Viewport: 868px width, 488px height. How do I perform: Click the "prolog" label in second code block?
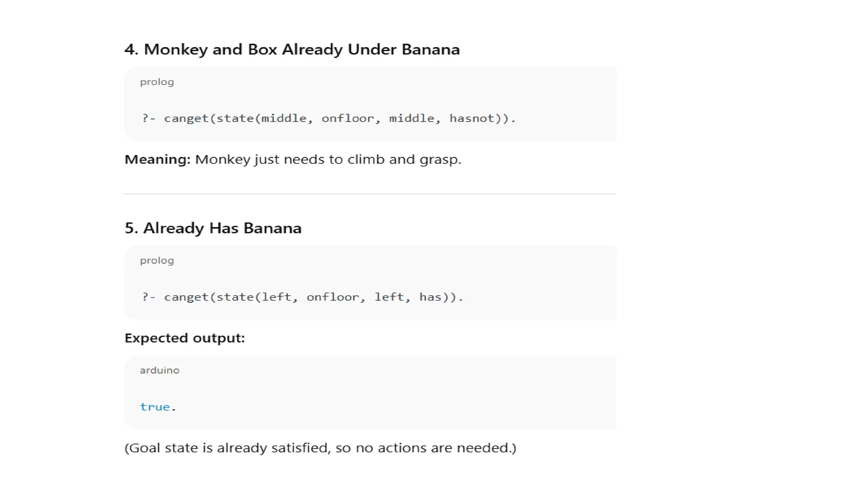[157, 261]
